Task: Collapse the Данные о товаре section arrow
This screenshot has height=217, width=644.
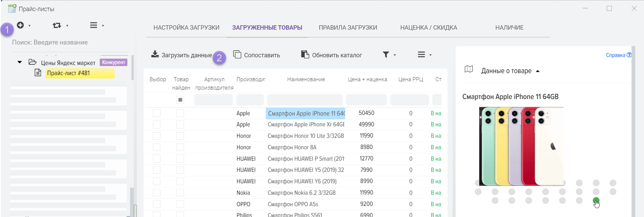Action: point(538,71)
